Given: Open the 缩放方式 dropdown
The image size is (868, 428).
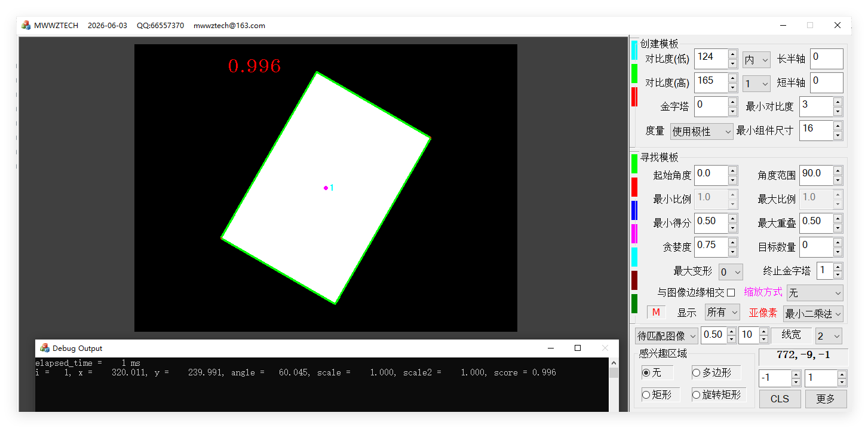Looking at the screenshot, I should pos(815,292).
